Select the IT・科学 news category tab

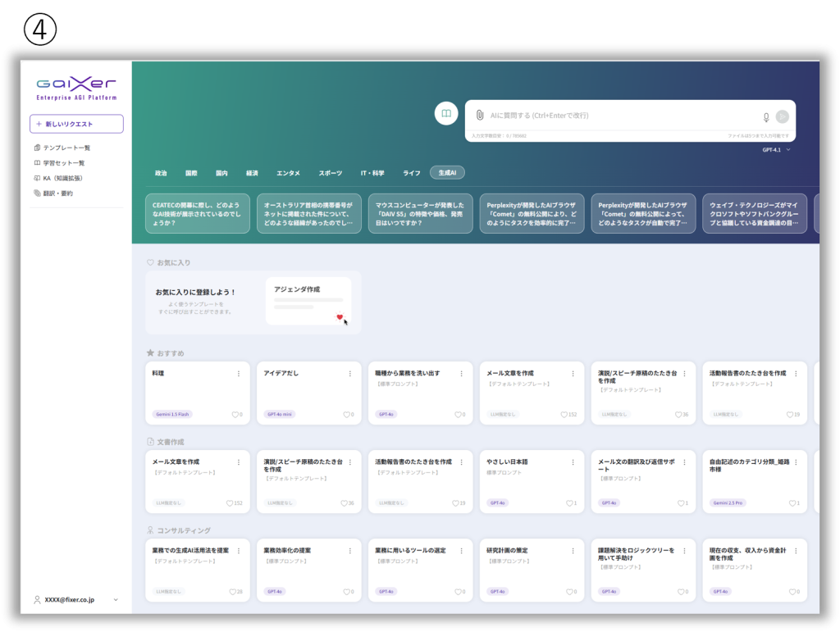tap(372, 173)
